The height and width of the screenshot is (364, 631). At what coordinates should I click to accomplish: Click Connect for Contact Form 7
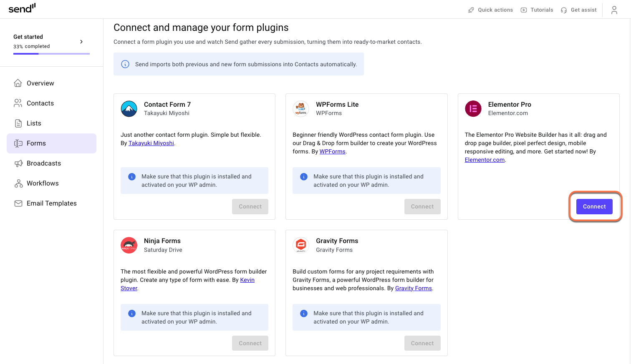tap(250, 206)
